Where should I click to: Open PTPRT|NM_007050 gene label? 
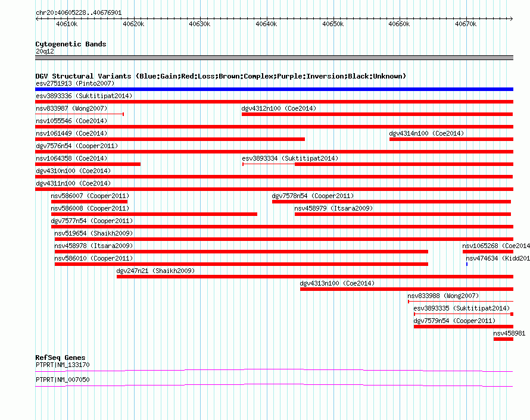[63, 380]
